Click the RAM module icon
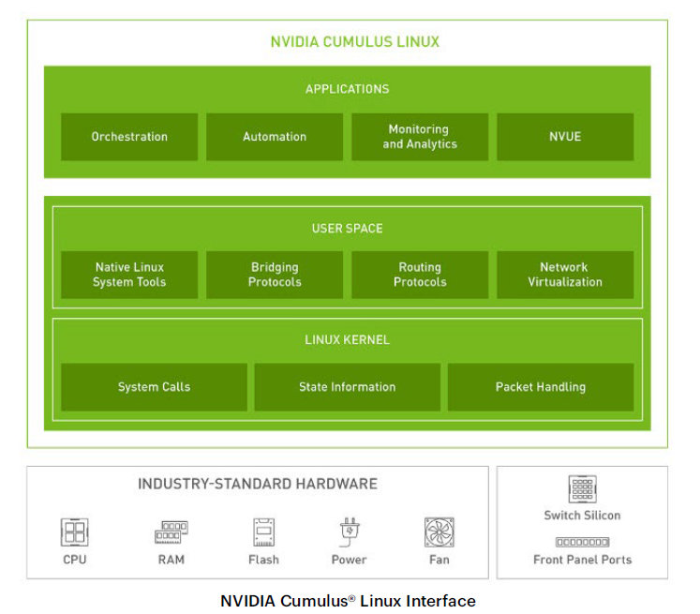 [x=171, y=532]
